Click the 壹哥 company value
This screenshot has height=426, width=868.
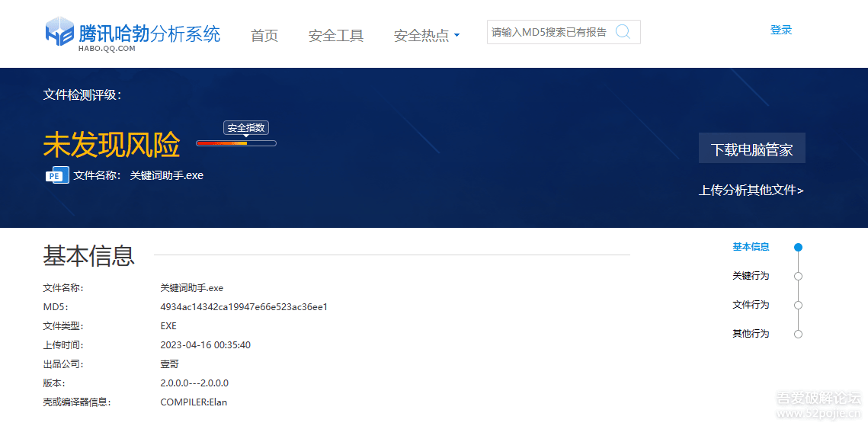point(169,364)
